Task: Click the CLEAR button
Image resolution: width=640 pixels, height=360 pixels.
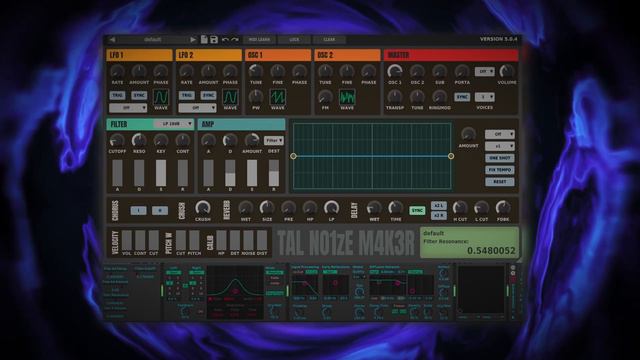Action: click(329, 40)
